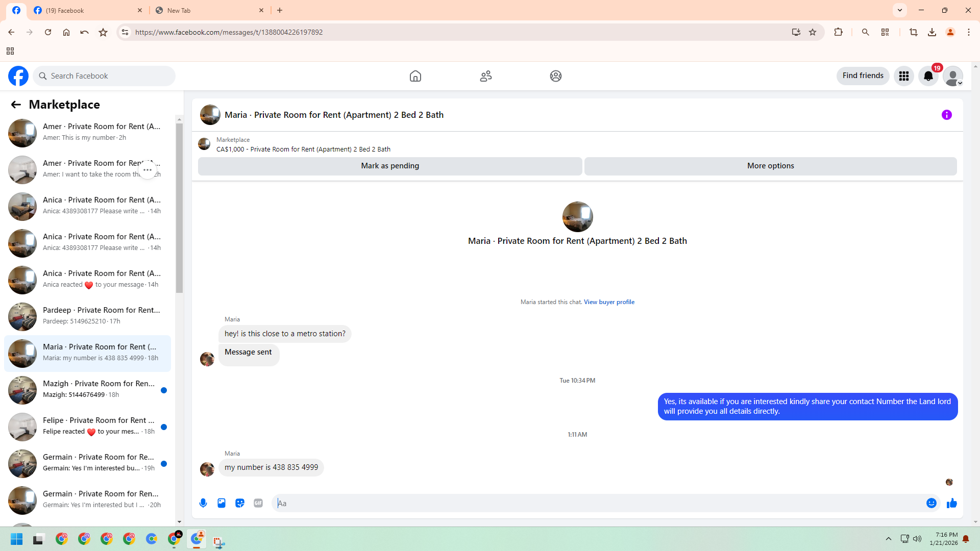Expand the browser tab search chevron
The height and width of the screenshot is (551, 980).
tap(900, 10)
